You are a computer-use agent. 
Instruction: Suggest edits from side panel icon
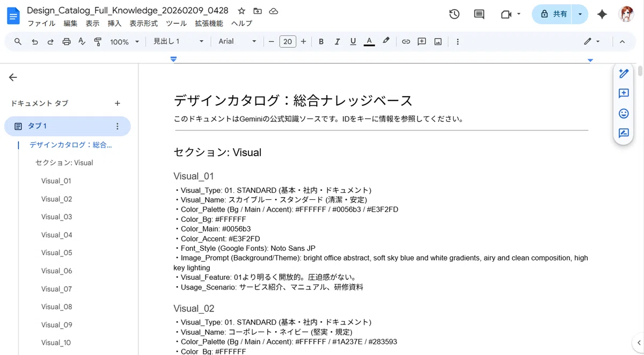click(x=624, y=133)
